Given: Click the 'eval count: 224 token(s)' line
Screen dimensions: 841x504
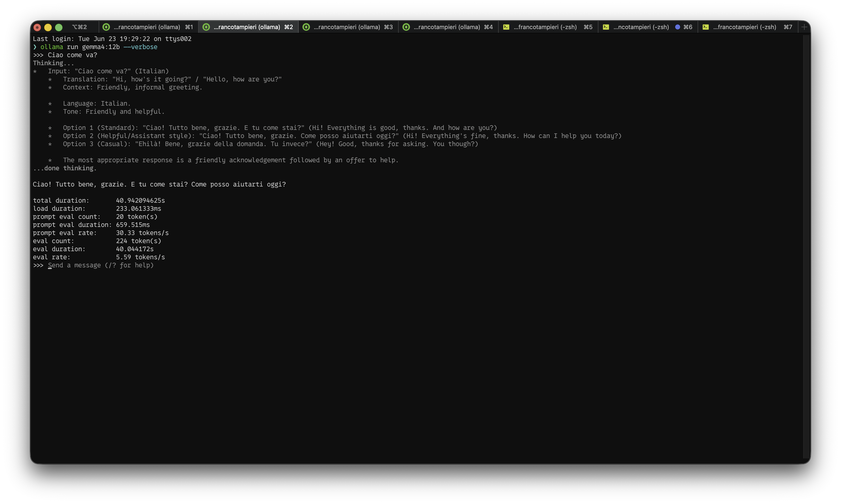Looking at the screenshot, I should click(97, 241).
